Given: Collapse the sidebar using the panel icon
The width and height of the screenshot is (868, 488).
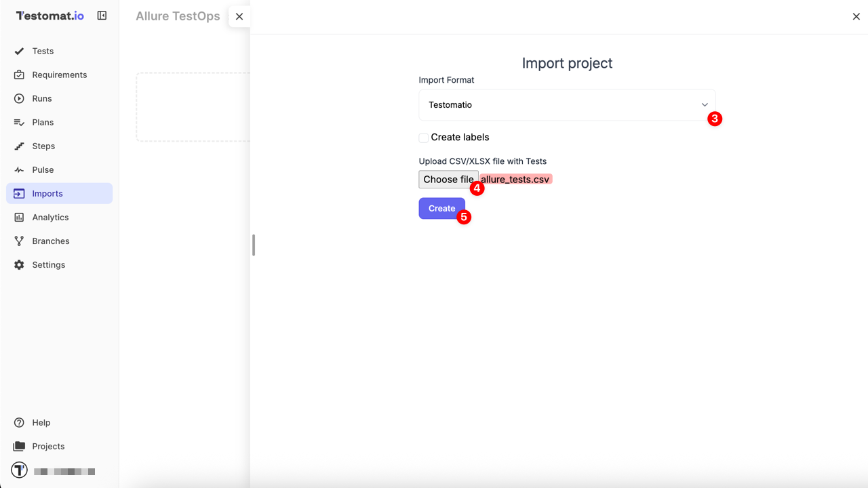Looking at the screenshot, I should point(102,15).
